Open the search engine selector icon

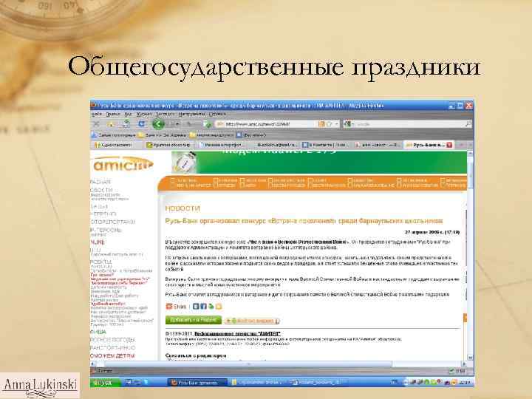click(x=347, y=124)
